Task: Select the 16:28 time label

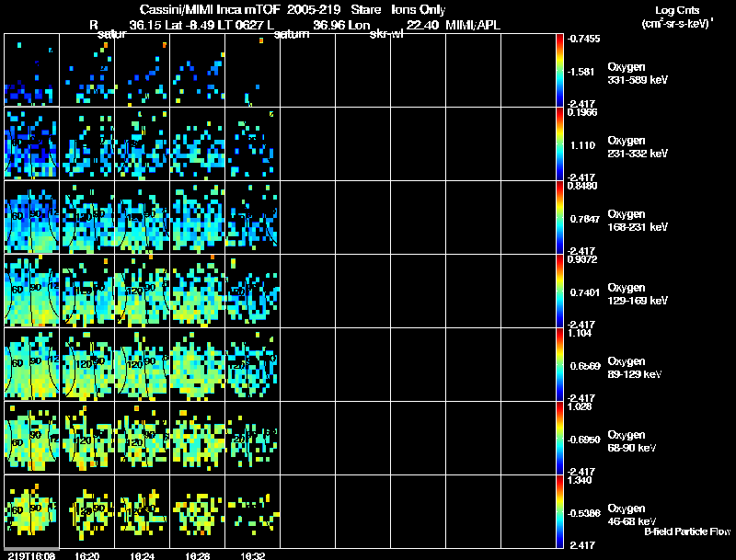Action: coord(196,555)
